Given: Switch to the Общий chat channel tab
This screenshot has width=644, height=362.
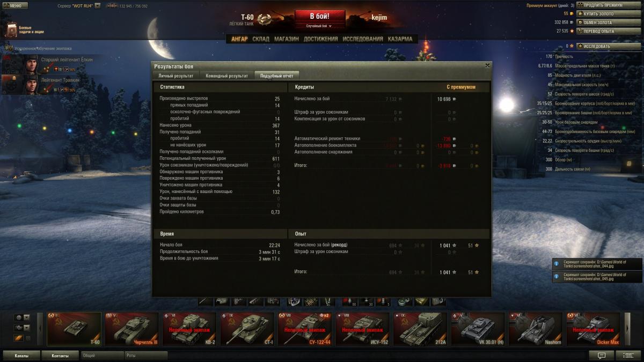Looking at the screenshot, I should 101,356.
